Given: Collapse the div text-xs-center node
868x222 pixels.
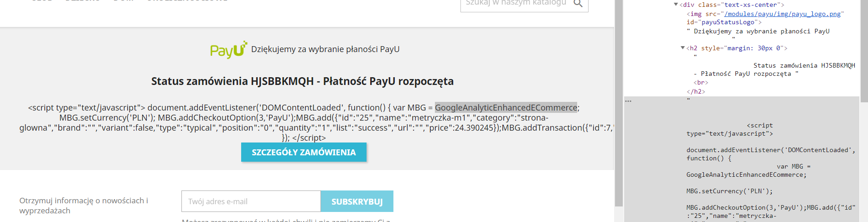Looking at the screenshot, I should click(676, 5).
